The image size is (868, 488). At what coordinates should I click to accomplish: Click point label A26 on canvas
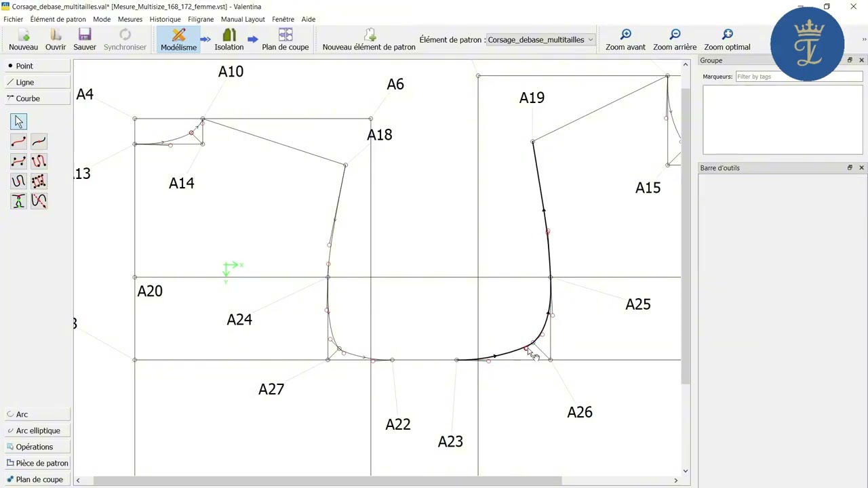(580, 412)
